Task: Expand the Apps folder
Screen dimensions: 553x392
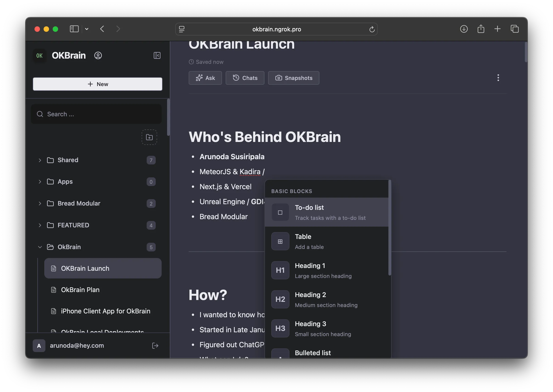Action: tap(40, 182)
